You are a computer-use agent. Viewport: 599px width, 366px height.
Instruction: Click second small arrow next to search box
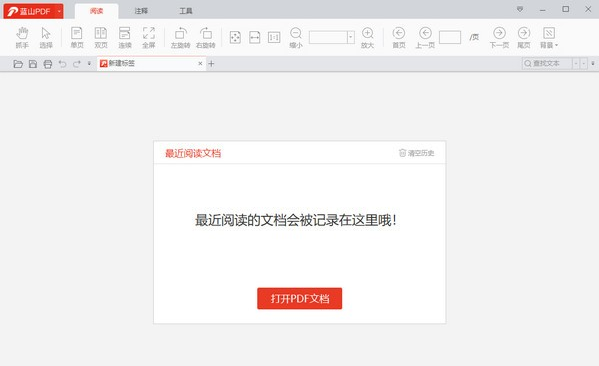point(584,63)
